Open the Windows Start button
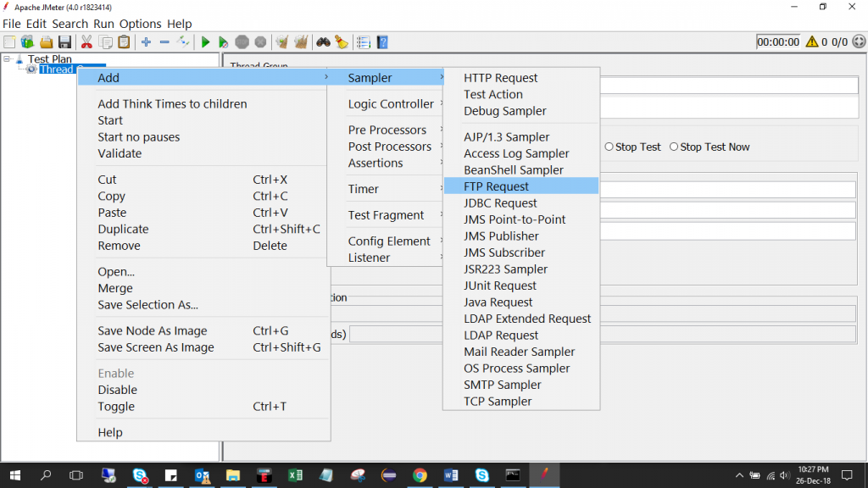The image size is (868, 488). pos(15,475)
